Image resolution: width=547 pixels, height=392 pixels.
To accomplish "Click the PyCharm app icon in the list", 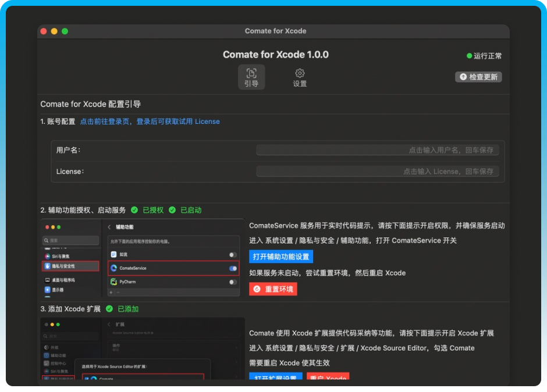I will [113, 282].
